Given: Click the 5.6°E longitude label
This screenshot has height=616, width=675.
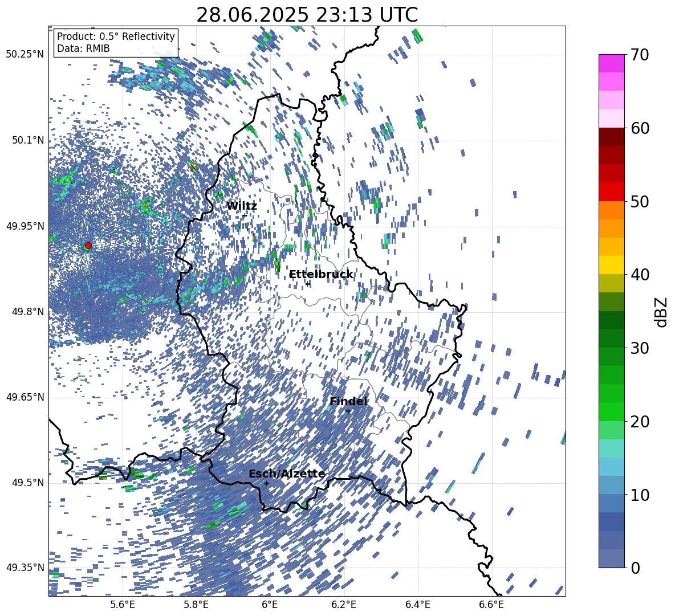Looking at the screenshot, I should (123, 605).
